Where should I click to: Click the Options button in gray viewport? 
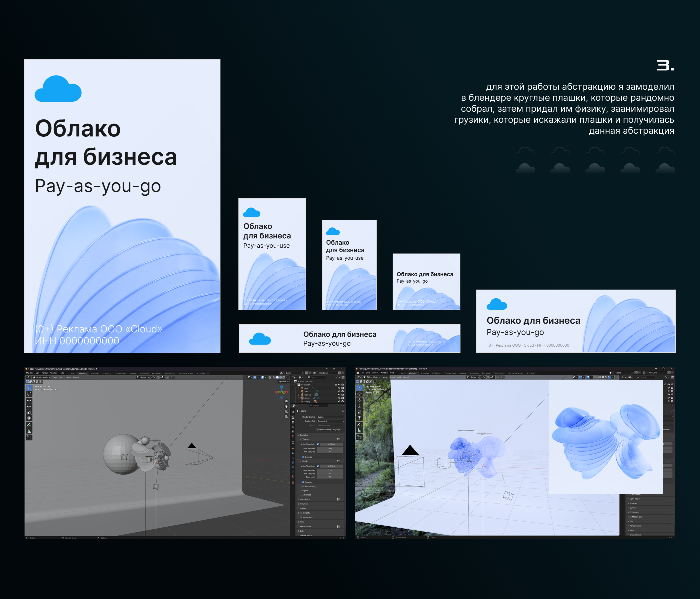[x=283, y=382]
